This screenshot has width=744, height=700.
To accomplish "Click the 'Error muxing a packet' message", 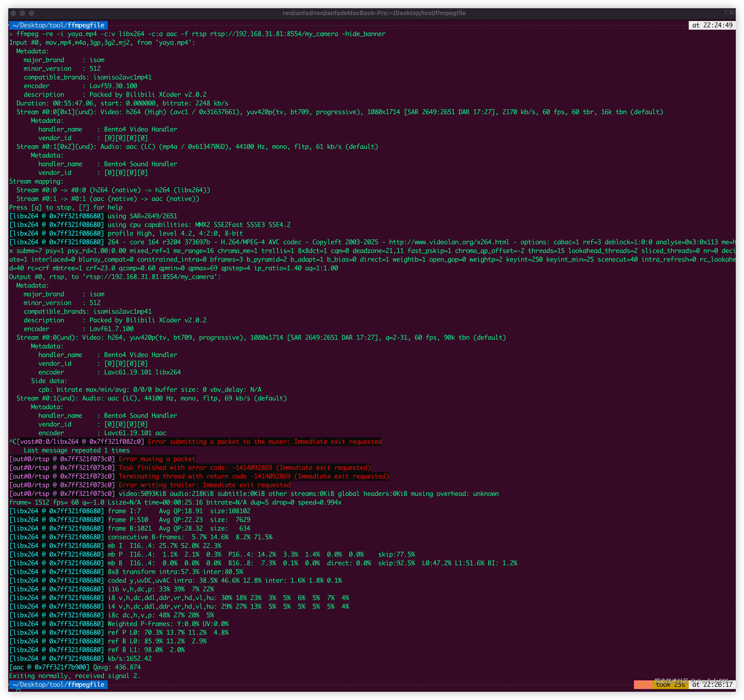I will point(157,459).
